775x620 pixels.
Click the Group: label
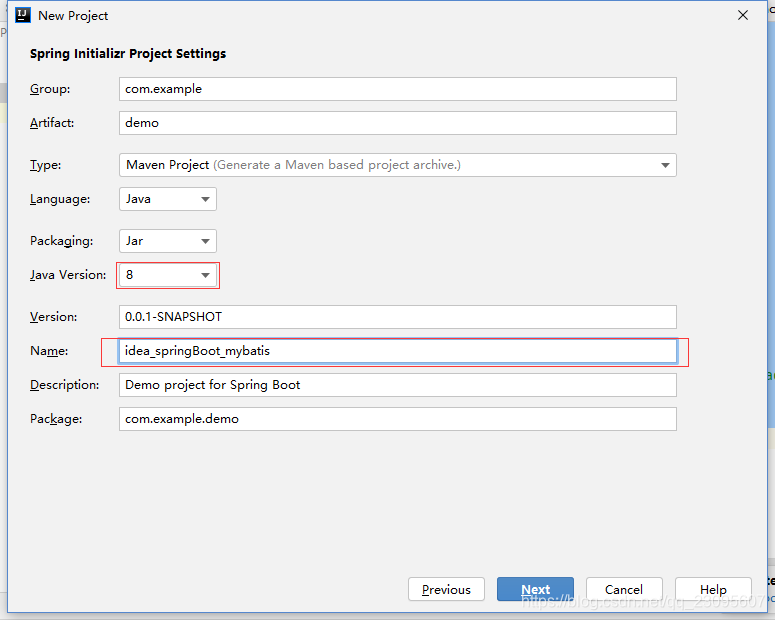point(50,89)
